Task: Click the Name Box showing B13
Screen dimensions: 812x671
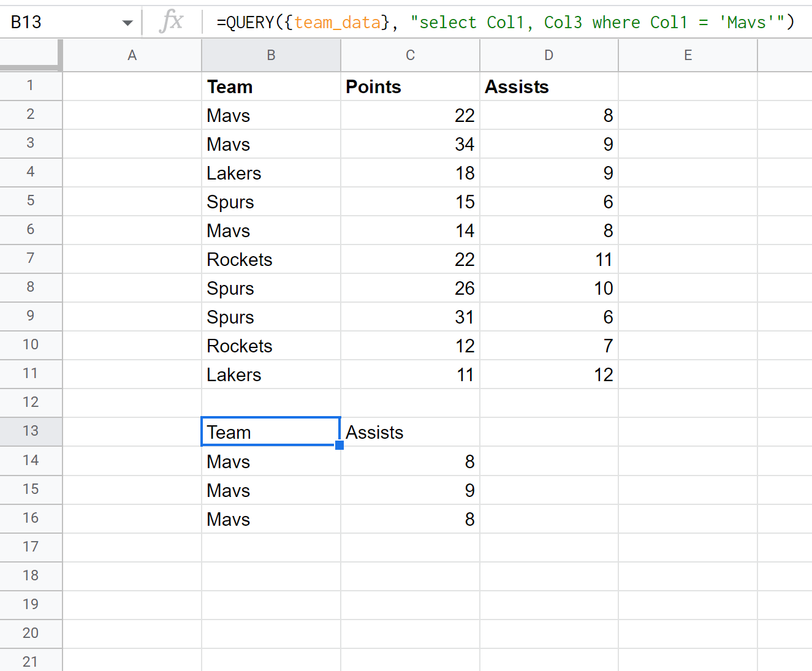Action: point(55,22)
